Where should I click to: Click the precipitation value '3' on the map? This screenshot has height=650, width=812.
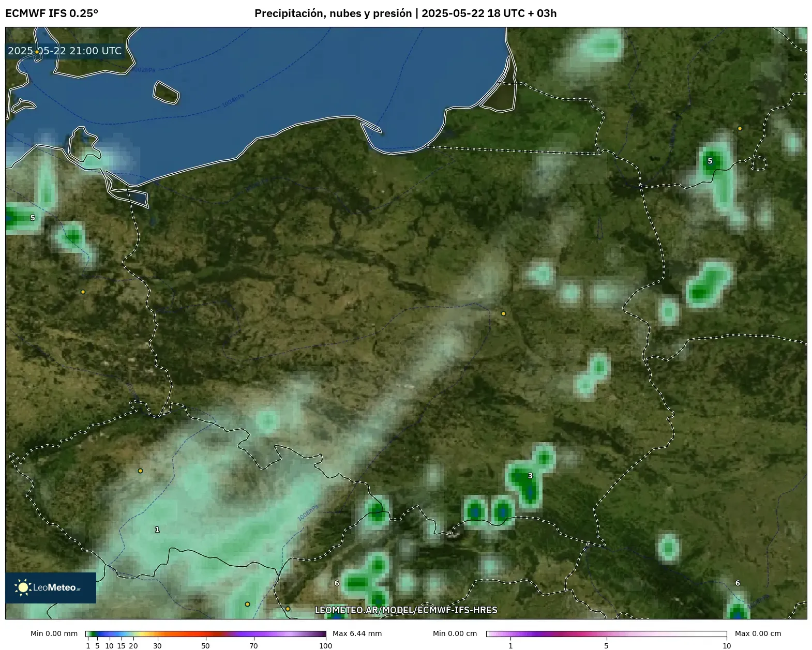click(x=530, y=476)
